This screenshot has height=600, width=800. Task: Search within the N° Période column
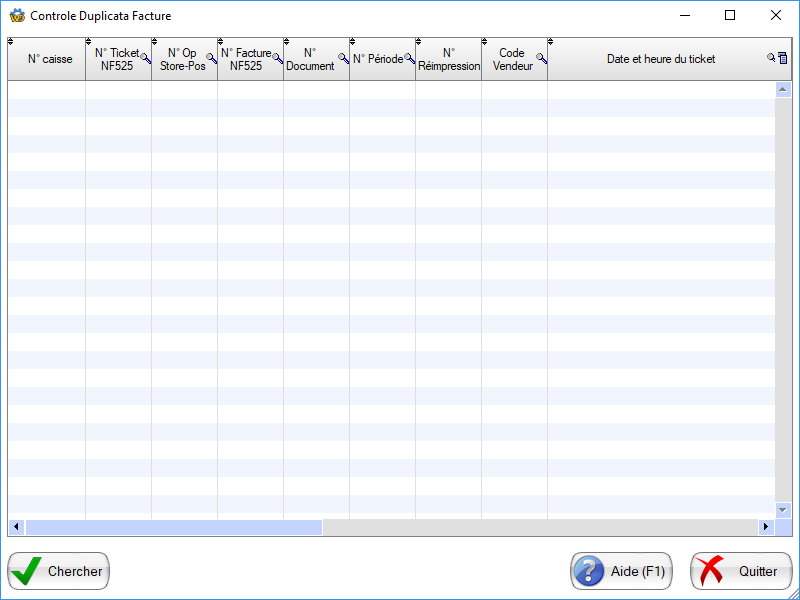click(x=409, y=59)
